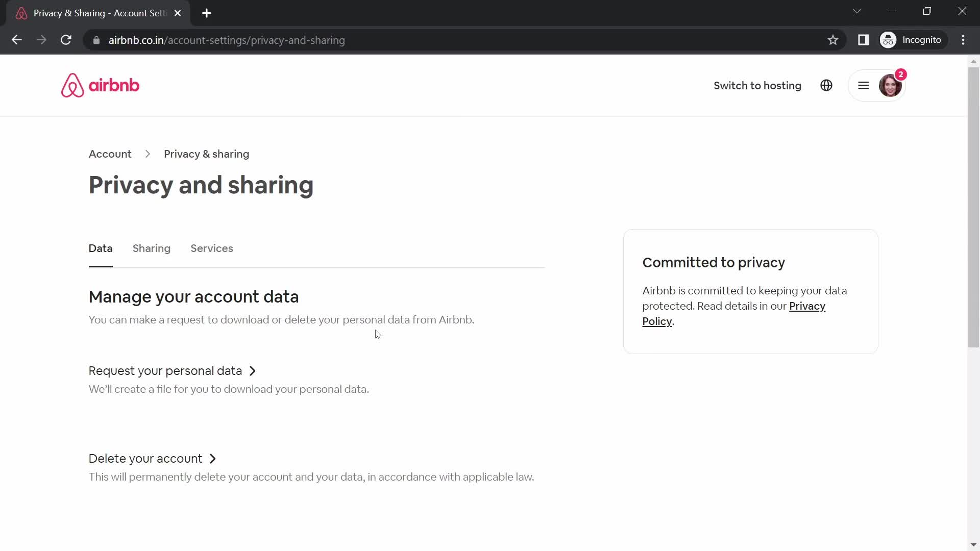Open the language globe selector
The width and height of the screenshot is (980, 551).
(826, 85)
